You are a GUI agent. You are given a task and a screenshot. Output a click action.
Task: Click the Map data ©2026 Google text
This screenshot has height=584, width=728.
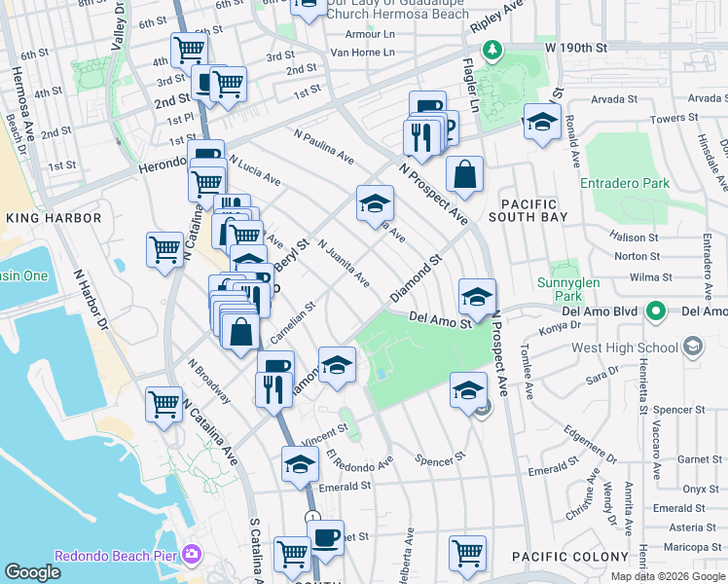[x=668, y=576]
